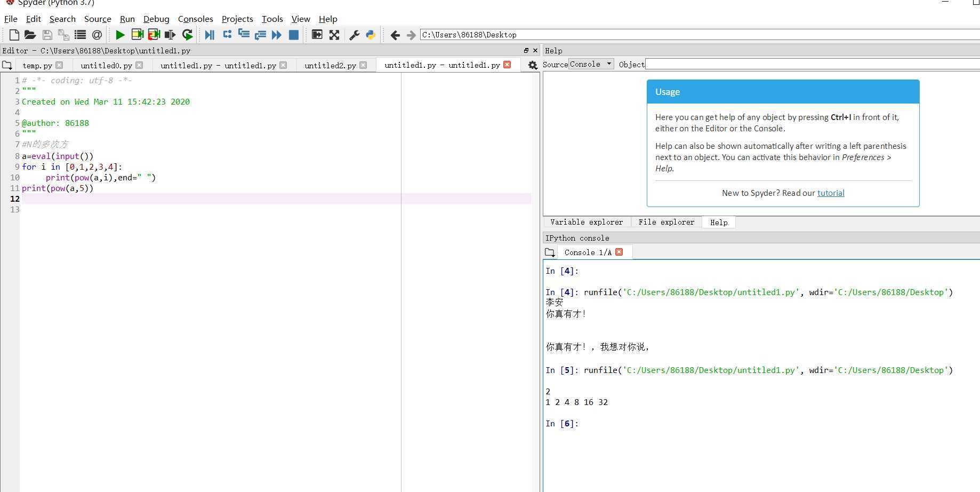This screenshot has width=980, height=492.
Task: Toggle fullscreen mode icon
Action: click(x=334, y=35)
